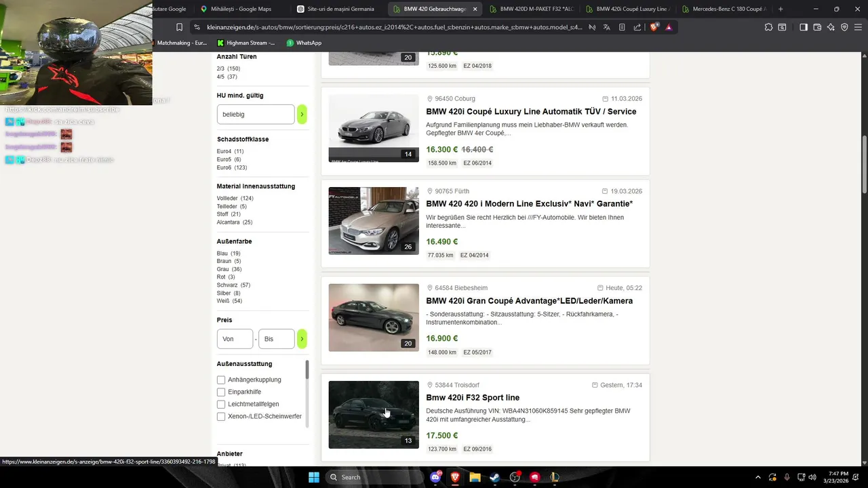Filter by Euro6 Schadstoffklasse
The width and height of the screenshot is (868, 488).
[x=232, y=167]
